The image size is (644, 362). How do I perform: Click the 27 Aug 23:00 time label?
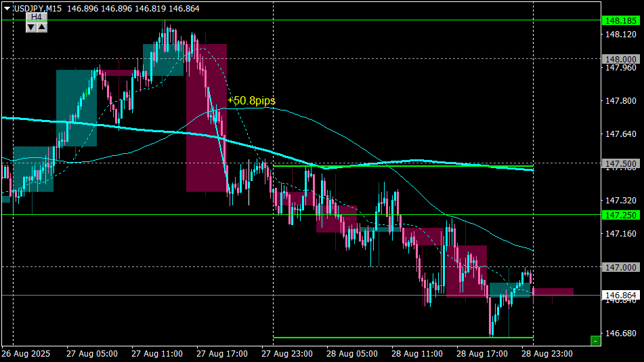287,354
